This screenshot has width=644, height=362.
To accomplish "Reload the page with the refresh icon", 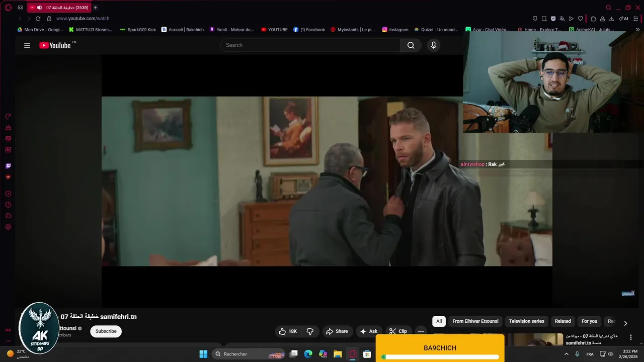I will pyautogui.click(x=38, y=19).
